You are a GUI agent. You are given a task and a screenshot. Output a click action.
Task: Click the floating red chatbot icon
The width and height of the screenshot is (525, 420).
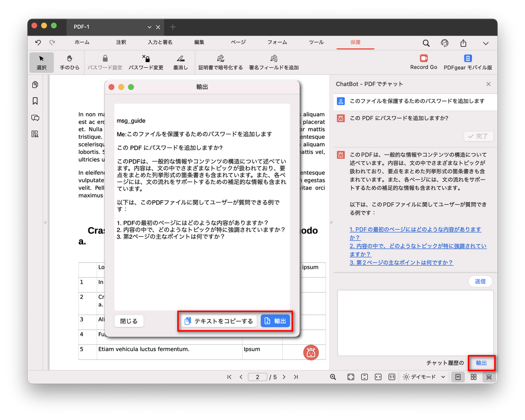[x=311, y=352]
